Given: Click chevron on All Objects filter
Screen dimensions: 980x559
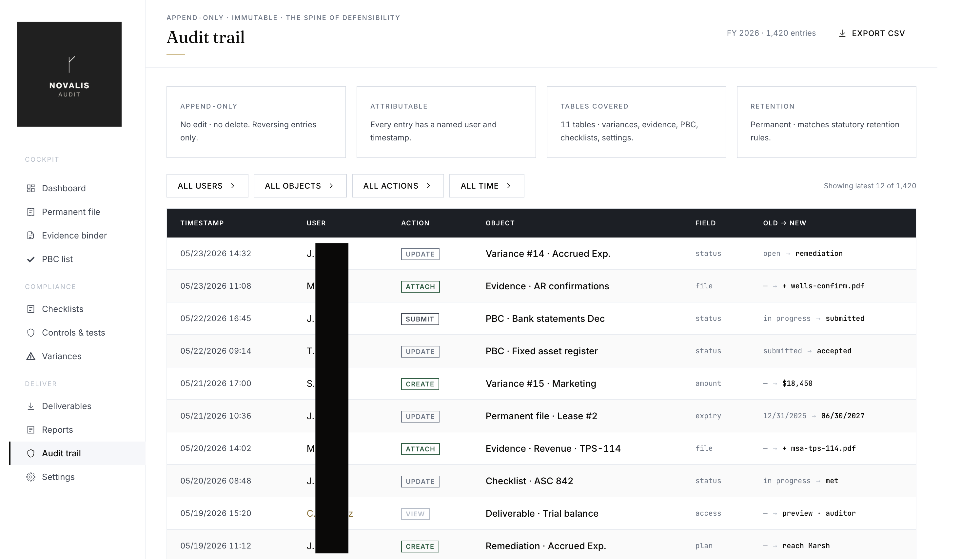Looking at the screenshot, I should (x=331, y=186).
